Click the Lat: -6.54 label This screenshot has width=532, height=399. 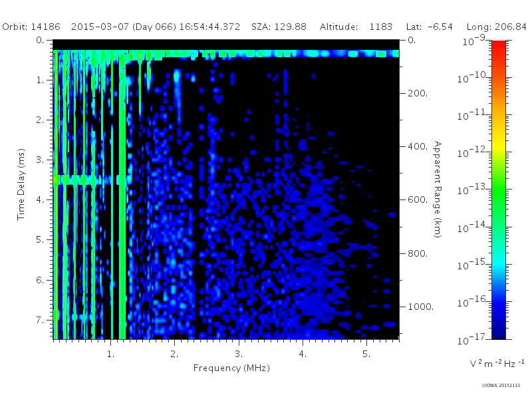point(430,27)
